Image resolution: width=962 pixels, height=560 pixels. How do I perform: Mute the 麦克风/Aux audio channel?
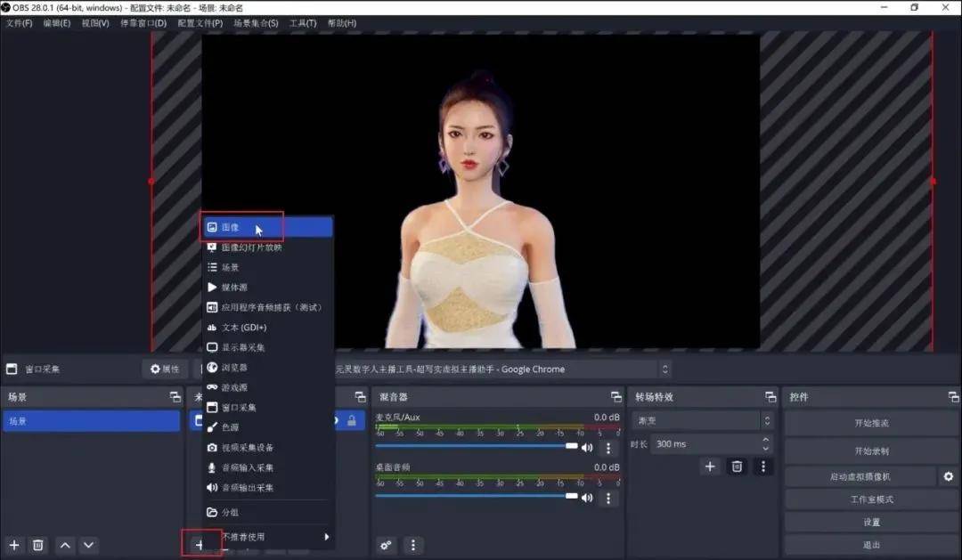coord(587,448)
